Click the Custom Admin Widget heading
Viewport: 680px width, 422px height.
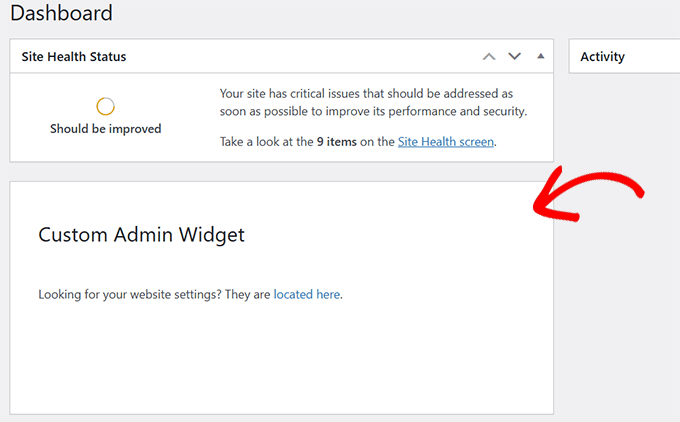tap(141, 235)
